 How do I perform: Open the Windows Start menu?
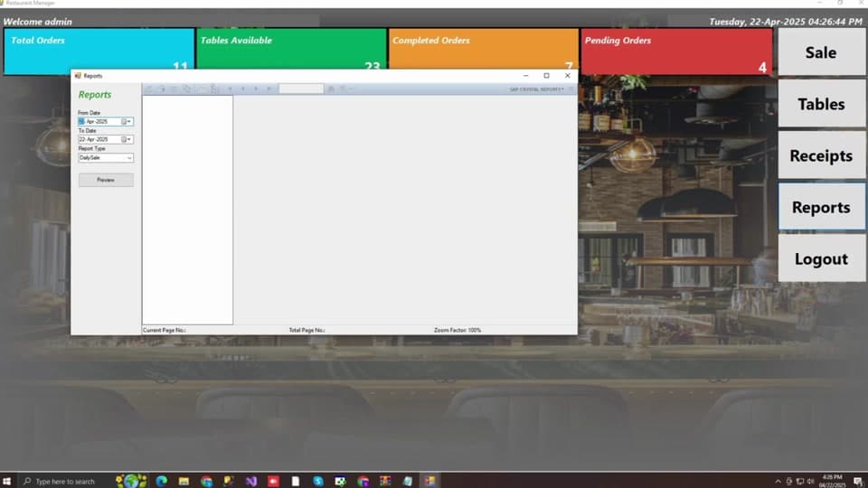click(6, 482)
